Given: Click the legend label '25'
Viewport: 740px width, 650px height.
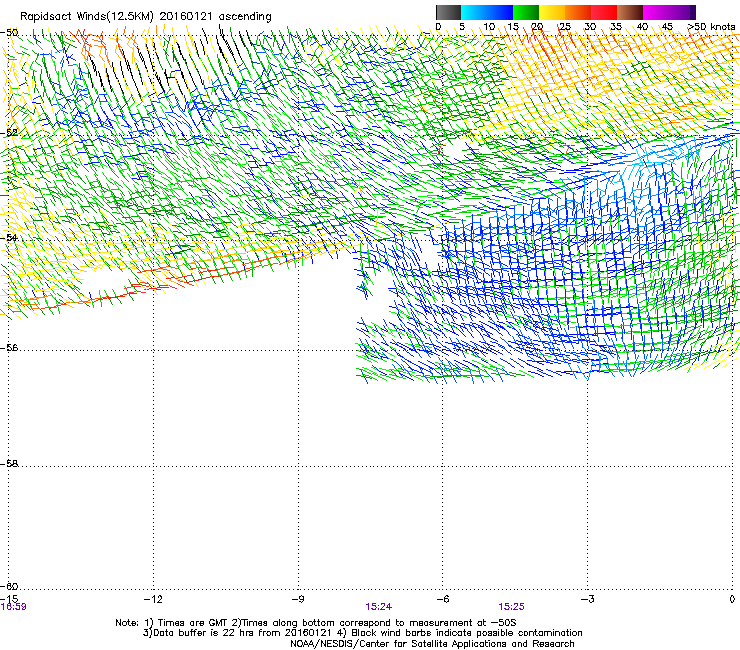Looking at the screenshot, I should click(x=565, y=27).
